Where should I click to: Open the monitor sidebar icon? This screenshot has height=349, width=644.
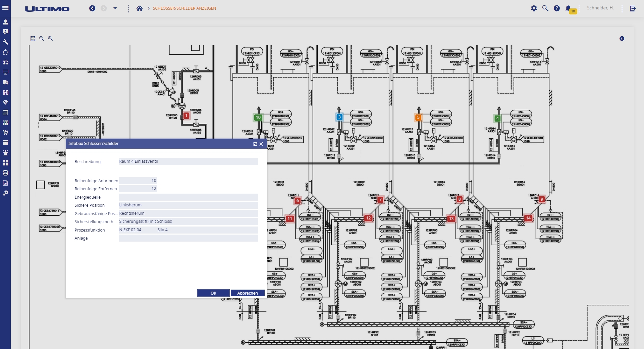tap(5, 72)
